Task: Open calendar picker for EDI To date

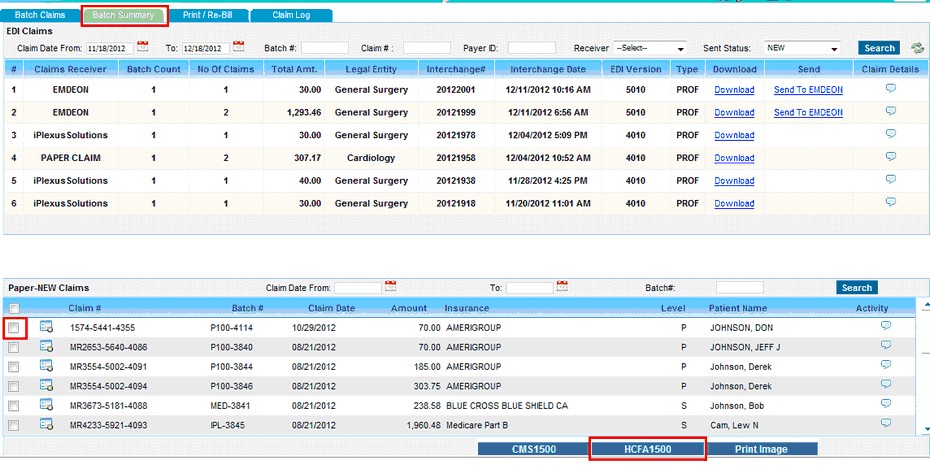Action: click(x=238, y=46)
